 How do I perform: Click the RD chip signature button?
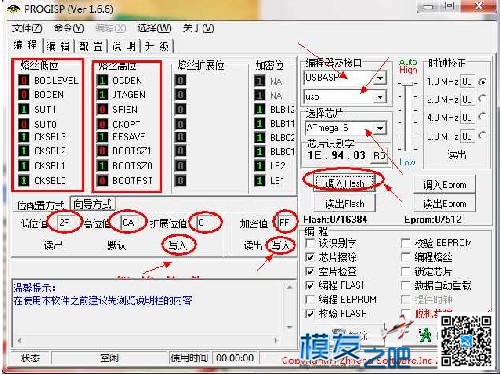[x=380, y=156]
